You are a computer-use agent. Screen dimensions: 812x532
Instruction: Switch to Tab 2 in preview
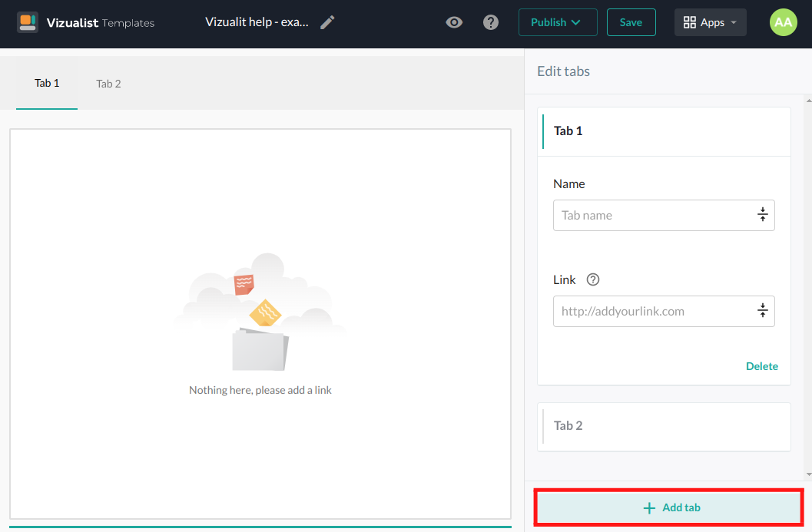click(x=108, y=84)
